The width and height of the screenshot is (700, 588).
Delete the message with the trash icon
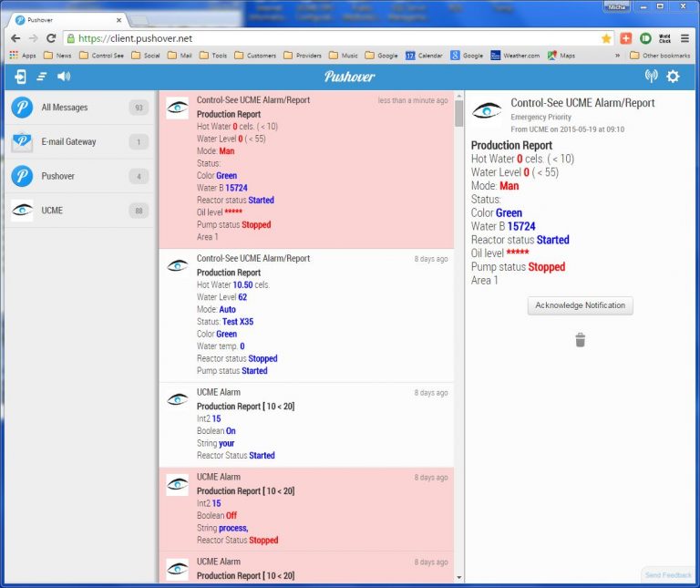[580, 340]
